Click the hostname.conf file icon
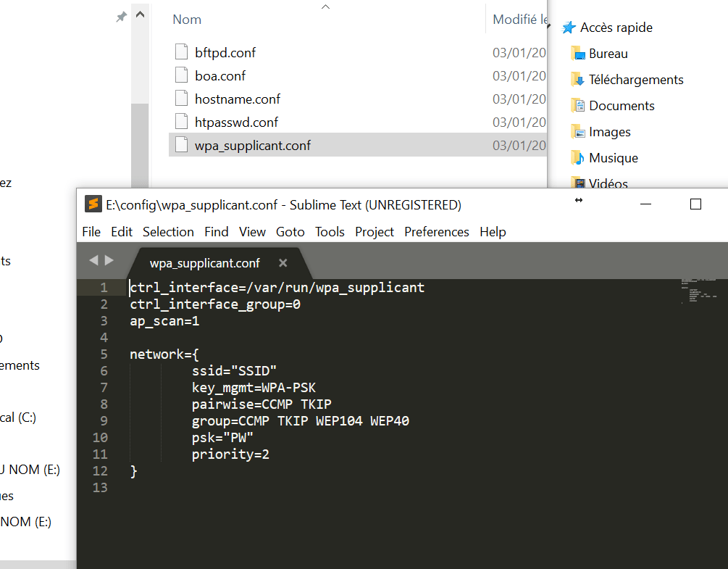This screenshot has width=728, height=569. (182, 98)
